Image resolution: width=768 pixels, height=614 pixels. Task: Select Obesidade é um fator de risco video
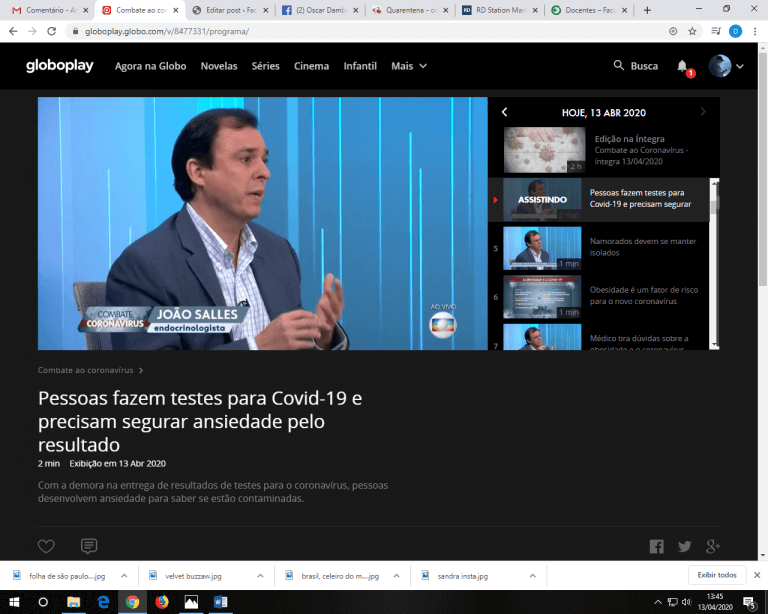(x=600, y=296)
